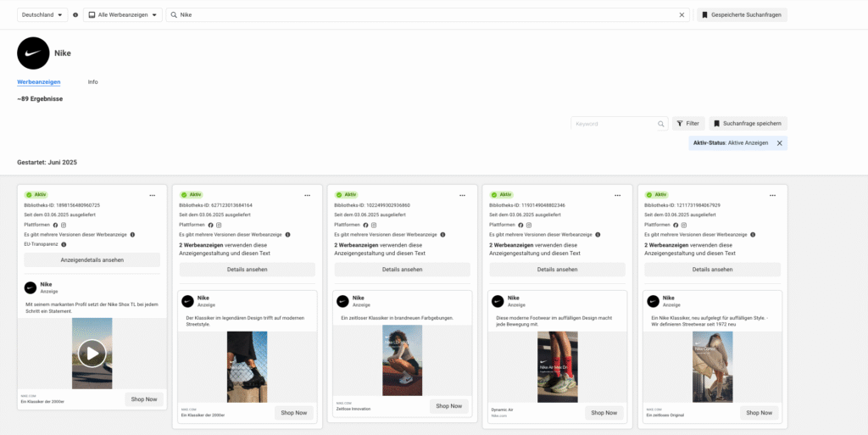Open more options menu for ad 1022499302936860
Viewport: 868px width, 435px height.
(462, 195)
